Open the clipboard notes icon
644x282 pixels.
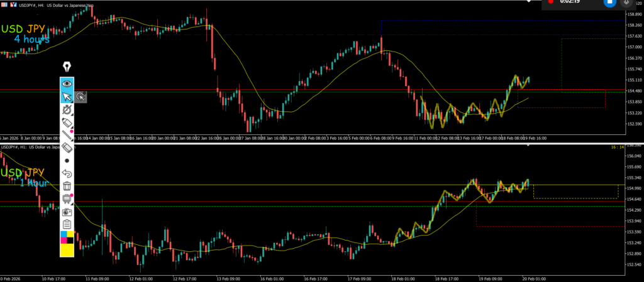point(67,224)
